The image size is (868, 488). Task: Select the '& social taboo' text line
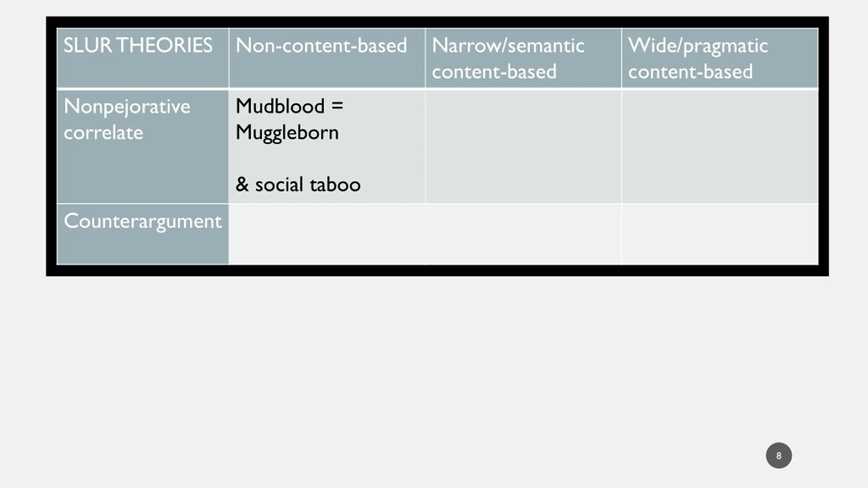click(x=298, y=185)
